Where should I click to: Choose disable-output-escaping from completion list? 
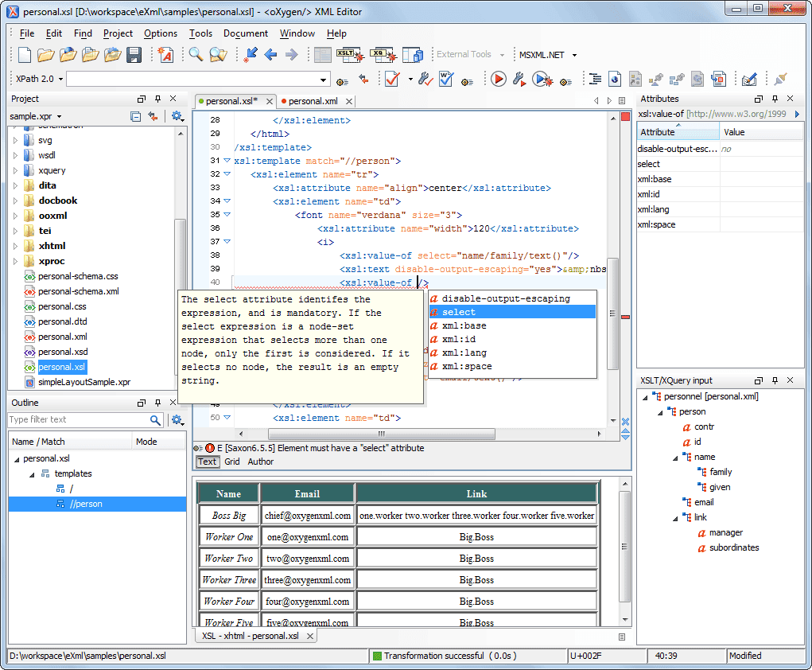512,299
